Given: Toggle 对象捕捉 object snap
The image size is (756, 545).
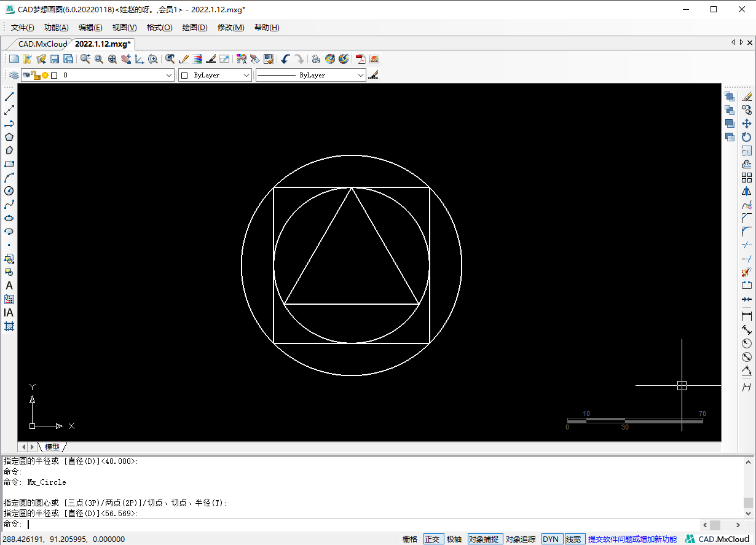Looking at the screenshot, I should point(485,539).
